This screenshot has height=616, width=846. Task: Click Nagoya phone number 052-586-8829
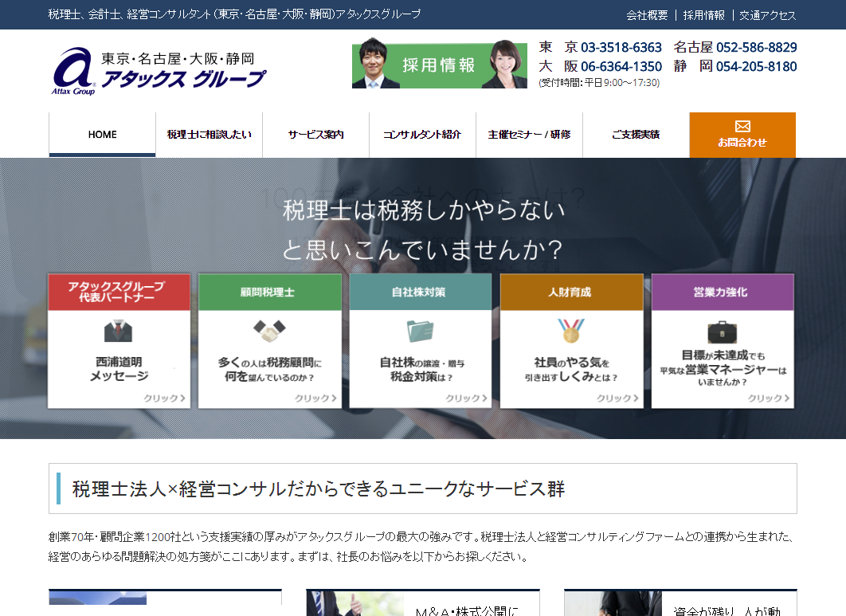pos(757,48)
